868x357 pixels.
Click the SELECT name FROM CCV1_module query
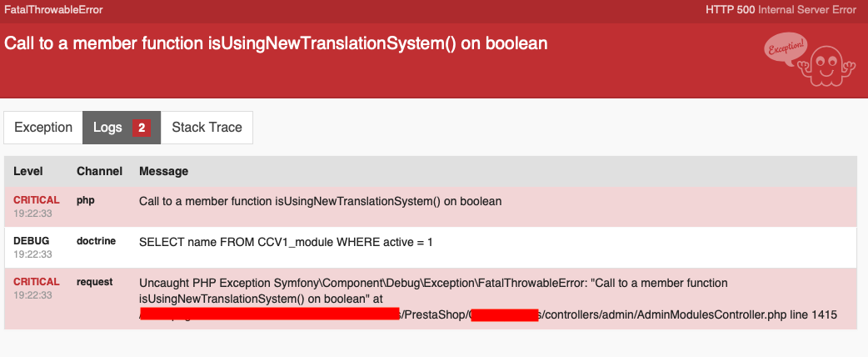pyautogui.click(x=286, y=242)
